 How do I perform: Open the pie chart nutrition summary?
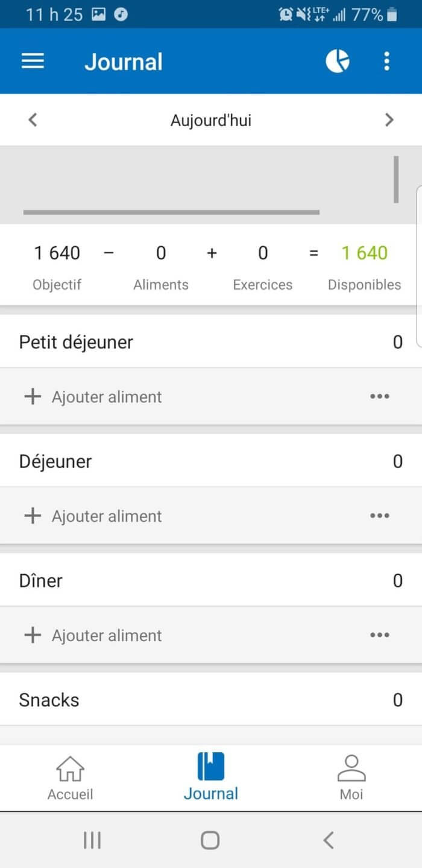pyautogui.click(x=338, y=61)
